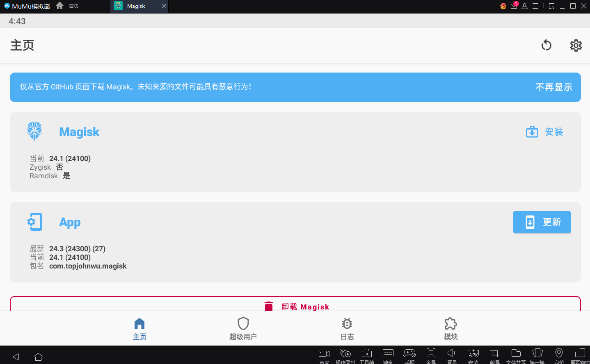Image resolution: width=590 pixels, height=364 pixels.
Task: Open the Magisk settings gear
Action: point(576,45)
